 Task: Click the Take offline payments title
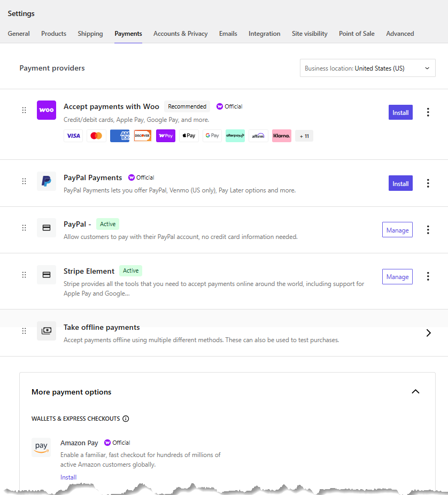point(102,327)
